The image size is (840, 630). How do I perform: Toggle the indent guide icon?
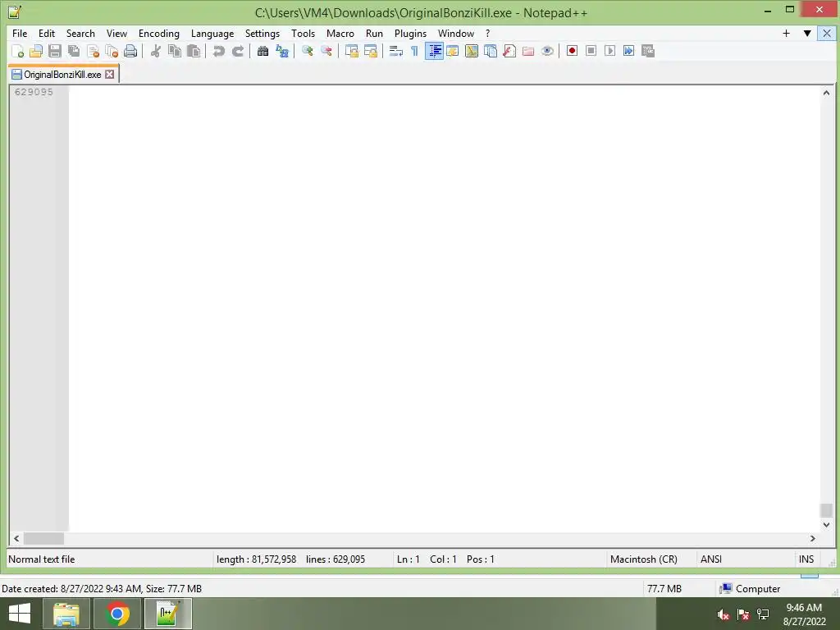pos(434,51)
